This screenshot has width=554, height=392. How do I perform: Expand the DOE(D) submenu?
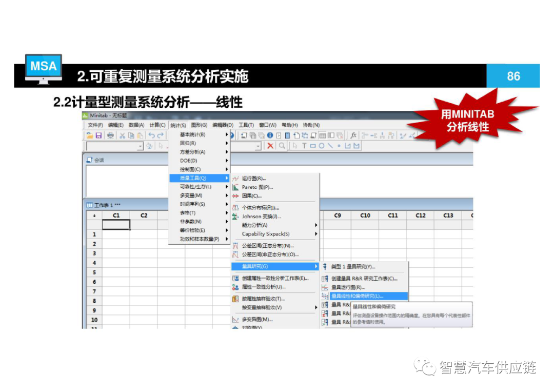200,161
